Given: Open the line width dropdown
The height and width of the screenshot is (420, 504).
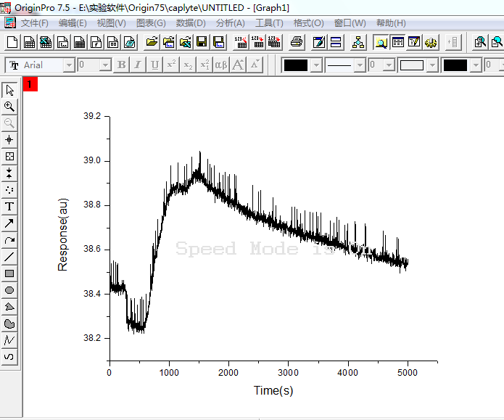Looking at the screenshot, I should click(389, 65).
